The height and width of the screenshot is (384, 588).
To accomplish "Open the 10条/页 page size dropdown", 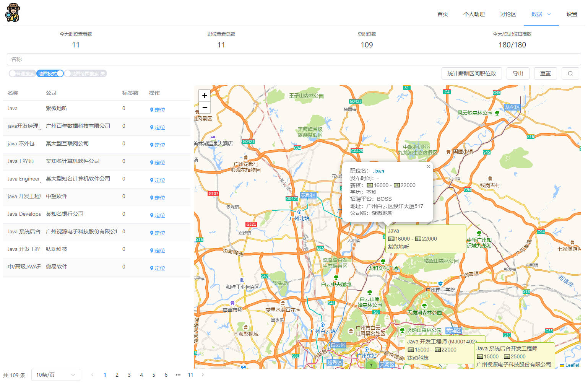I will pos(56,375).
